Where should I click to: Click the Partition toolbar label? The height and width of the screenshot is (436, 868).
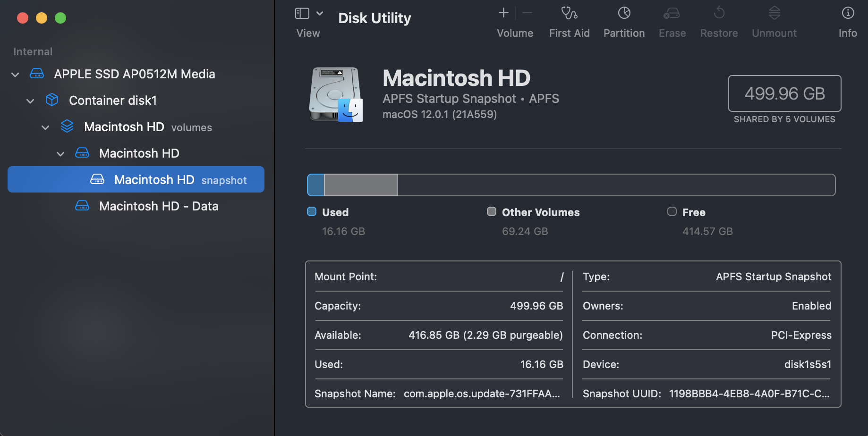[x=624, y=33]
